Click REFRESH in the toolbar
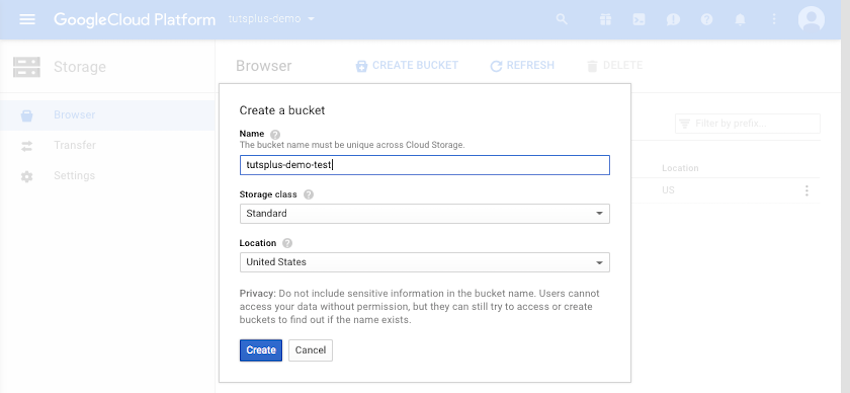 522,66
